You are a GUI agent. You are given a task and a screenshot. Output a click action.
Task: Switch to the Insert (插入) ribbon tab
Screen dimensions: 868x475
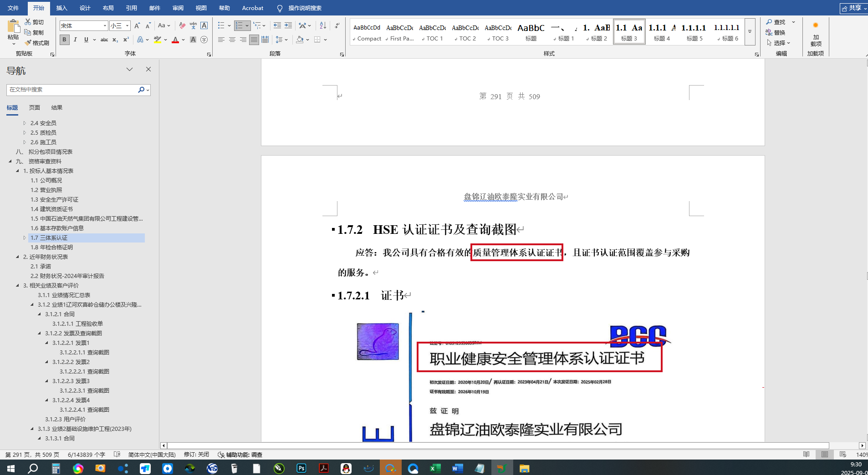tap(61, 8)
